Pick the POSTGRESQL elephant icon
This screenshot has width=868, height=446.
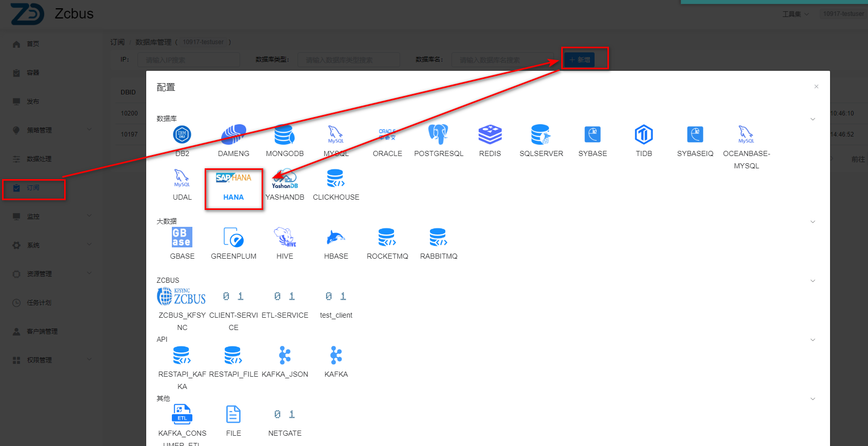439,135
